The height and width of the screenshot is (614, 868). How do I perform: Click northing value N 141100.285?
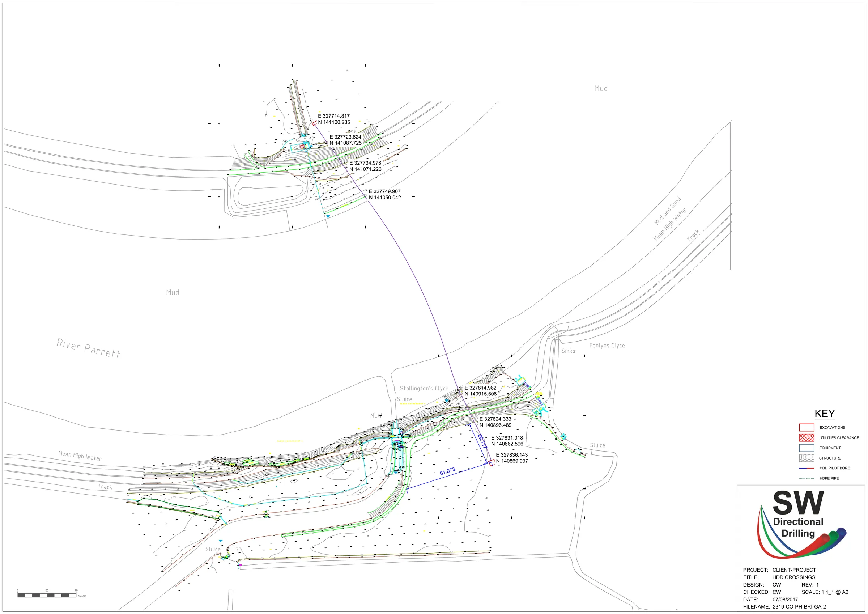coord(334,122)
